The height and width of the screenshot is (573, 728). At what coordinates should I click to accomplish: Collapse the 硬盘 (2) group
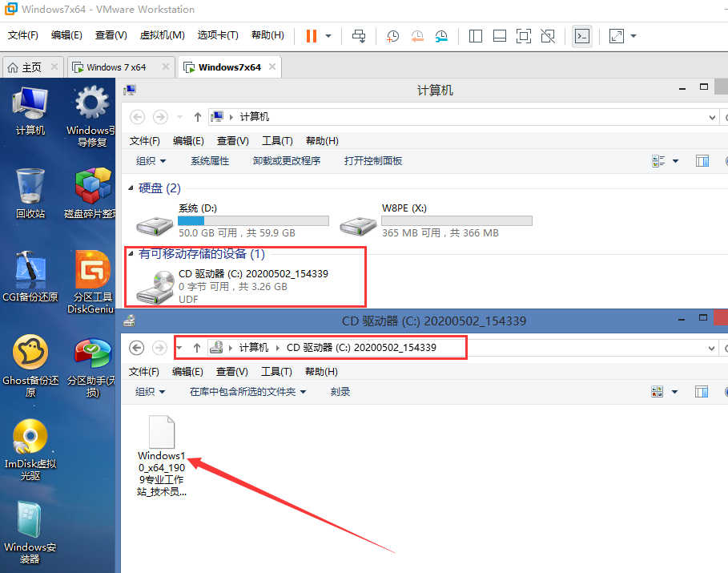click(131, 188)
